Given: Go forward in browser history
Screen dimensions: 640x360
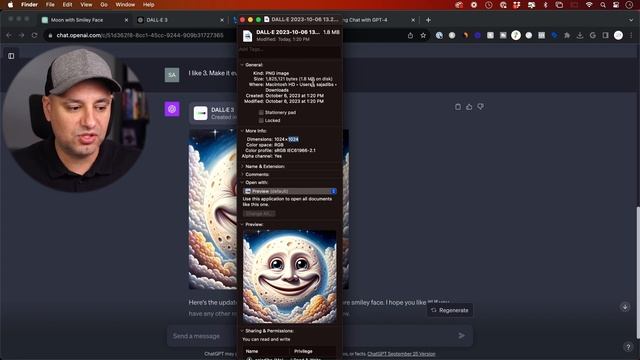Looking at the screenshot, I should [x=22, y=36].
